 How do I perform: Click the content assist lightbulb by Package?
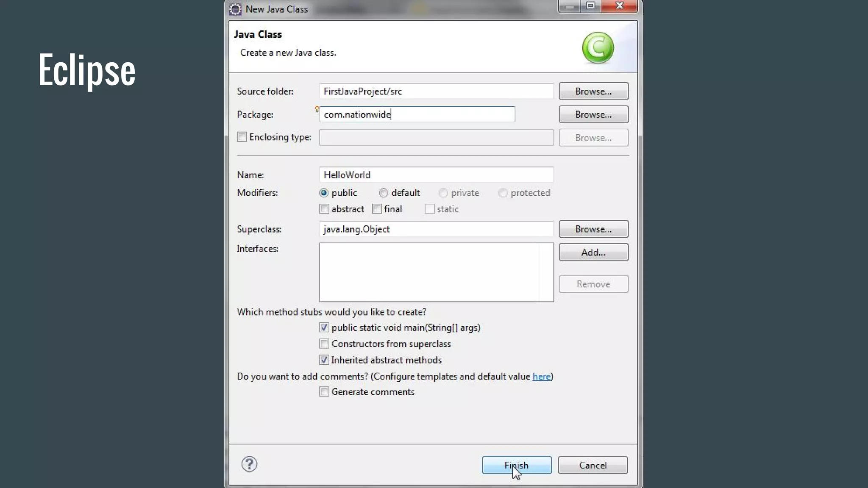point(317,109)
